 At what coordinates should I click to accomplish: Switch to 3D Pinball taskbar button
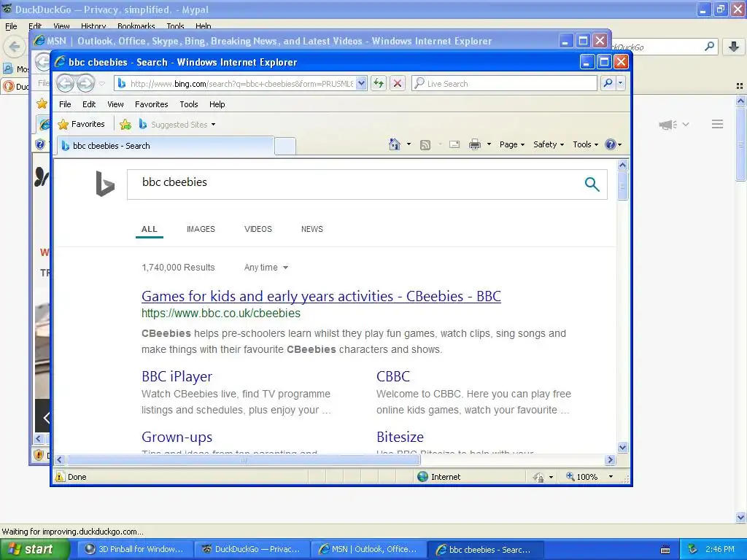pyautogui.click(x=135, y=549)
